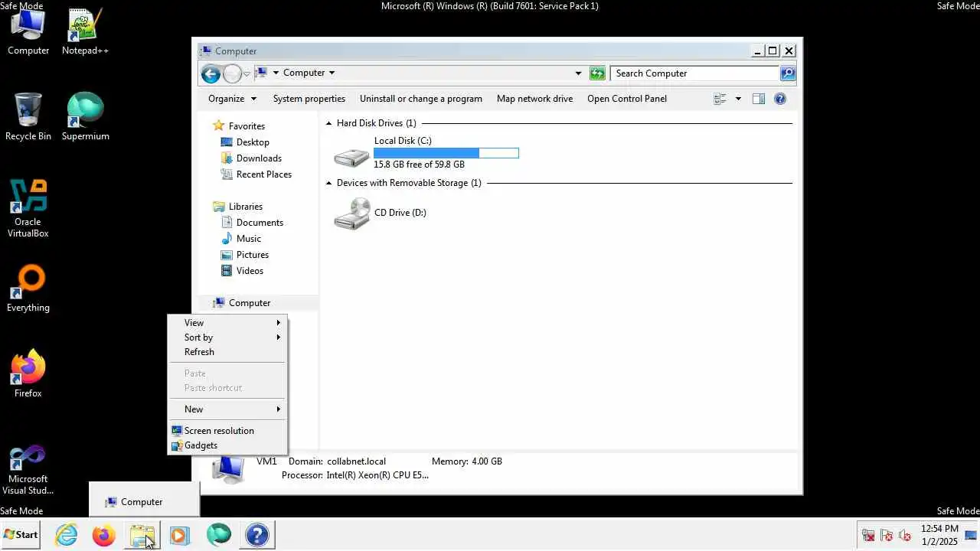This screenshot has width=980, height=551.
Task: Select Screen resolution menu entry
Action: point(227,431)
